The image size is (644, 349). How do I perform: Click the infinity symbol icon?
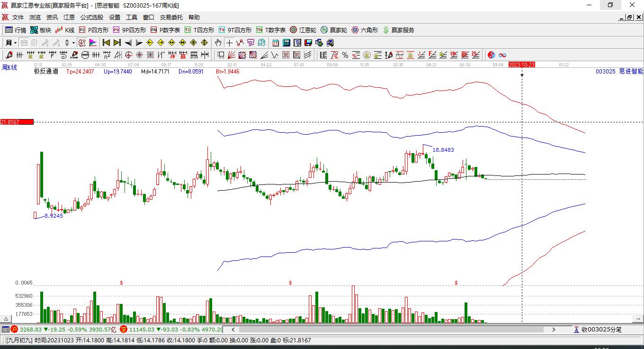pos(502,55)
